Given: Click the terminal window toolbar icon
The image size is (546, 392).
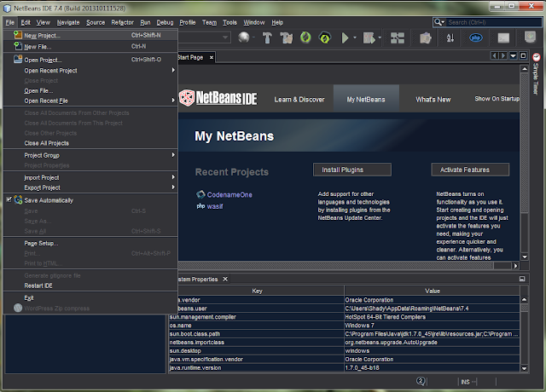Looking at the screenshot, I should tap(503, 37).
